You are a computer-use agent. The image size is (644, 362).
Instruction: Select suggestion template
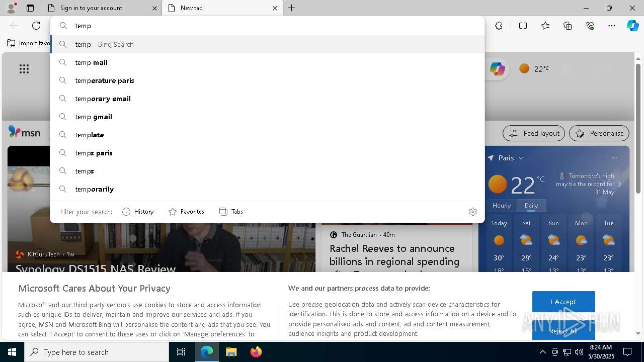[267, 135]
